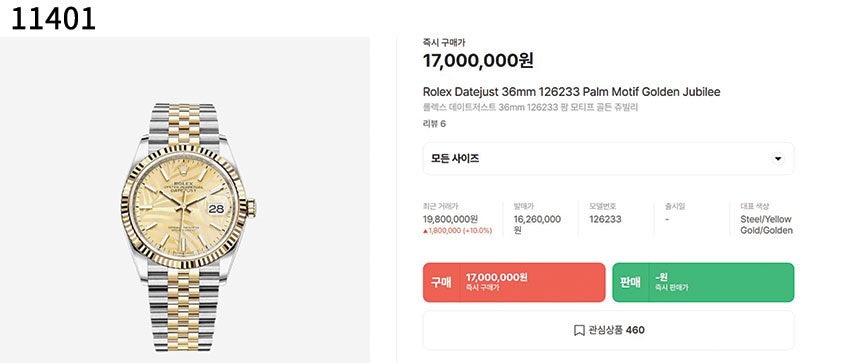Click the 최근 거래가 19,800,000원 value
The height and width of the screenshot is (363, 860).
coord(450,219)
